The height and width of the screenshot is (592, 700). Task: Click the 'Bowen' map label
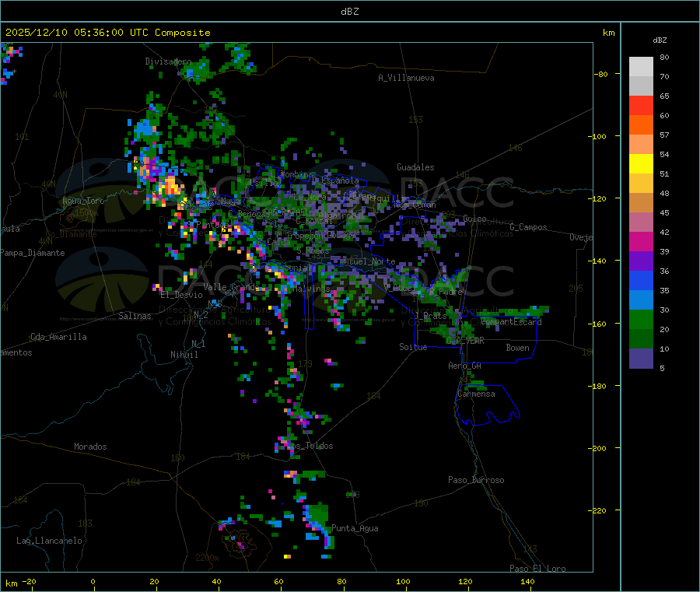click(518, 348)
